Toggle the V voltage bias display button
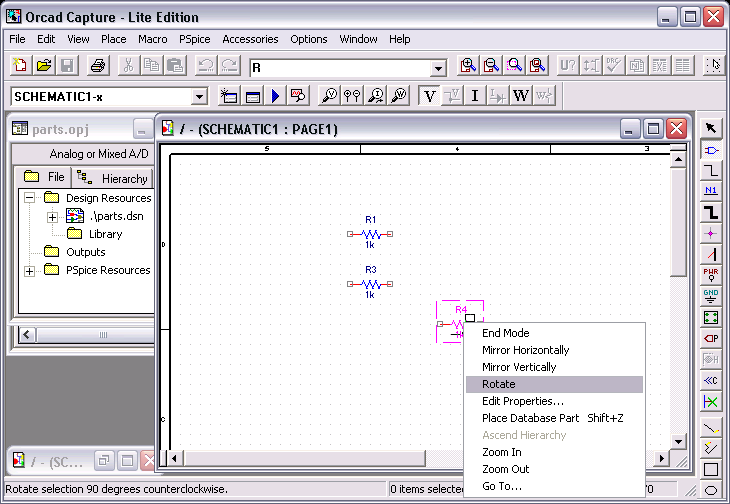This screenshot has height=504, width=730. click(429, 96)
